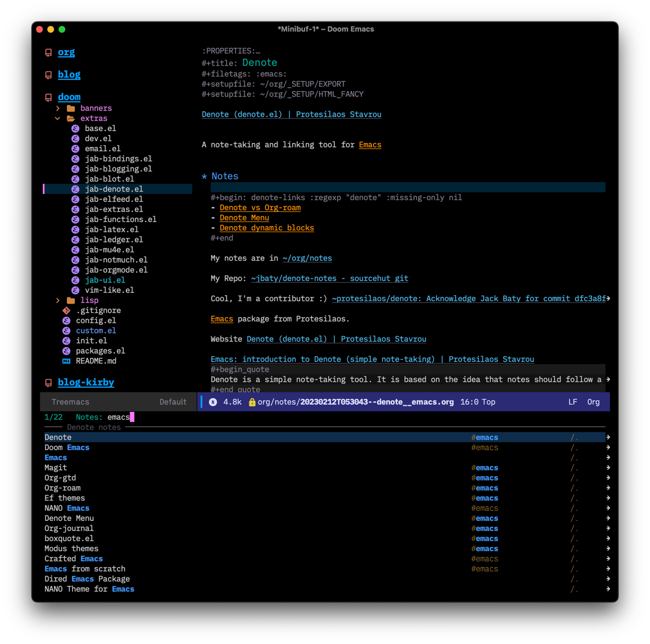
Task: Click the elisp icon beside jab-denote.el
Action: [x=75, y=189]
